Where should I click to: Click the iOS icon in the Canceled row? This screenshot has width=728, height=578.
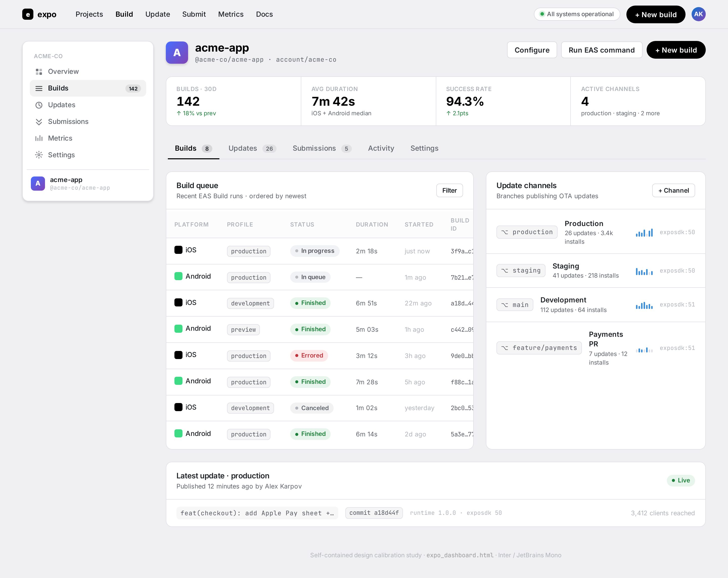pyautogui.click(x=178, y=407)
